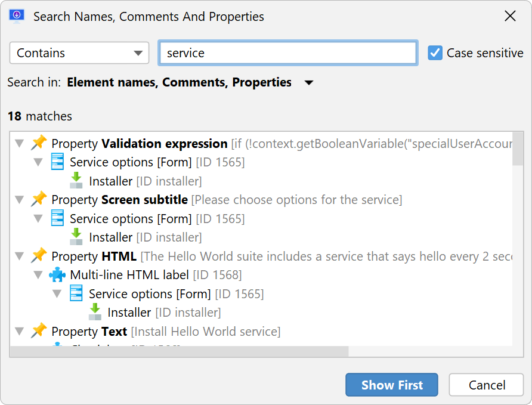Viewport: 532px width, 405px height.
Task: Open the Contains match mode dropdown
Action: pyautogui.click(x=79, y=53)
